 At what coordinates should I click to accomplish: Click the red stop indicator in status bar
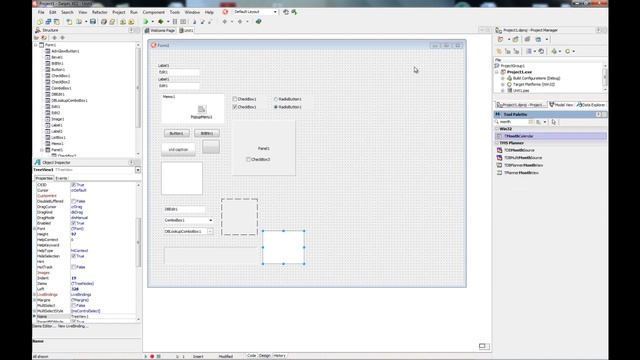[152, 356]
